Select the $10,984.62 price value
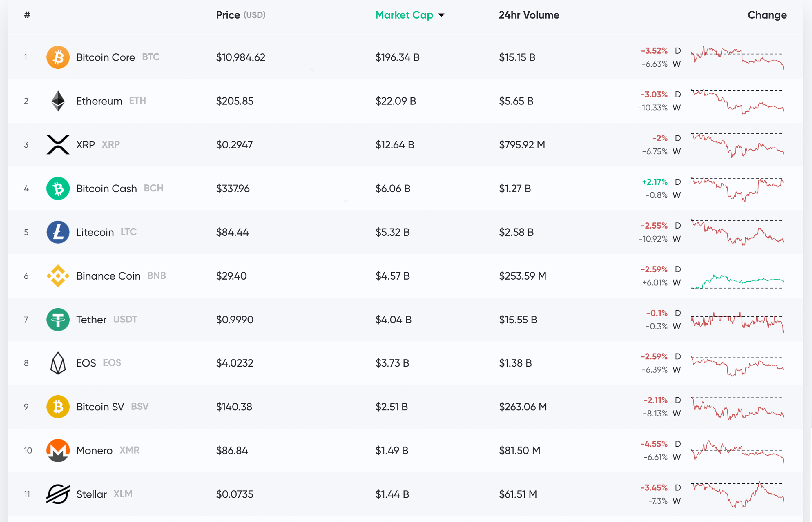812x522 pixels. (x=241, y=57)
